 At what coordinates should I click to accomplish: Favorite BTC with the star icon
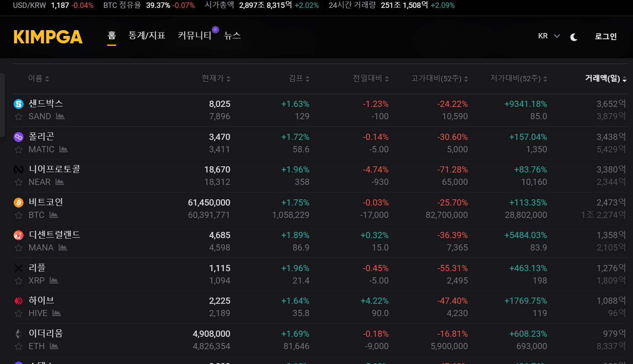(19, 215)
